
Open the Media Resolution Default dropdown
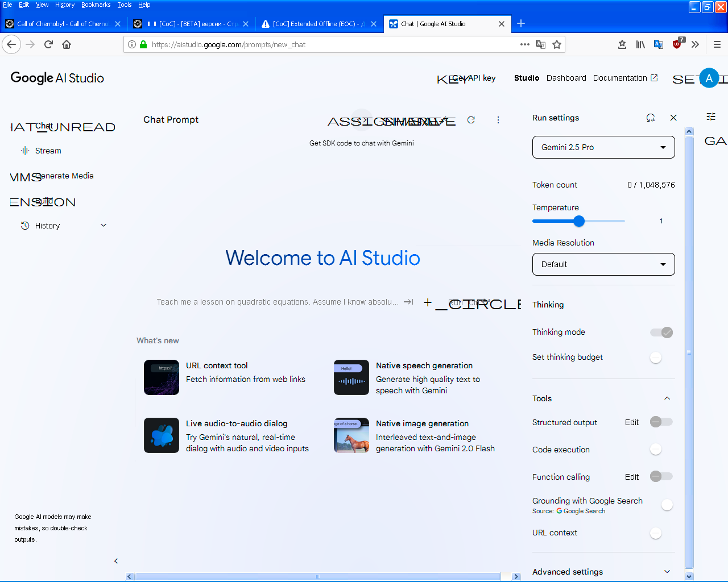[x=603, y=264]
